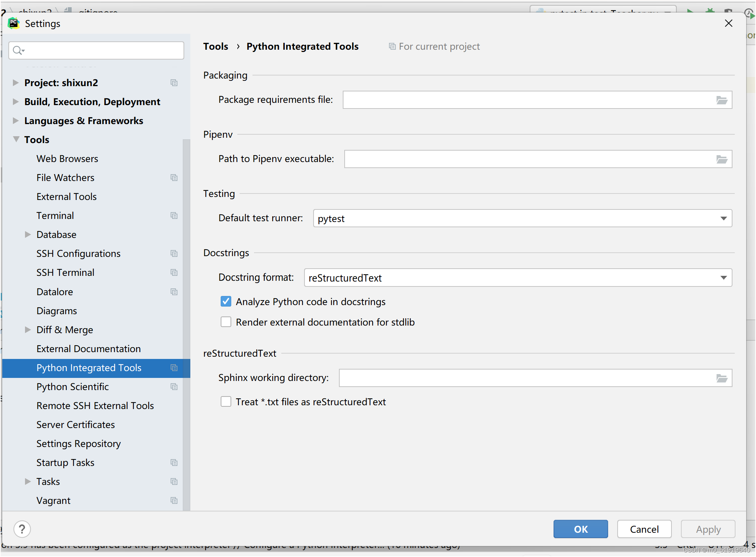Open the Docstring format dropdown
This screenshot has height=557, width=756.
pos(518,278)
